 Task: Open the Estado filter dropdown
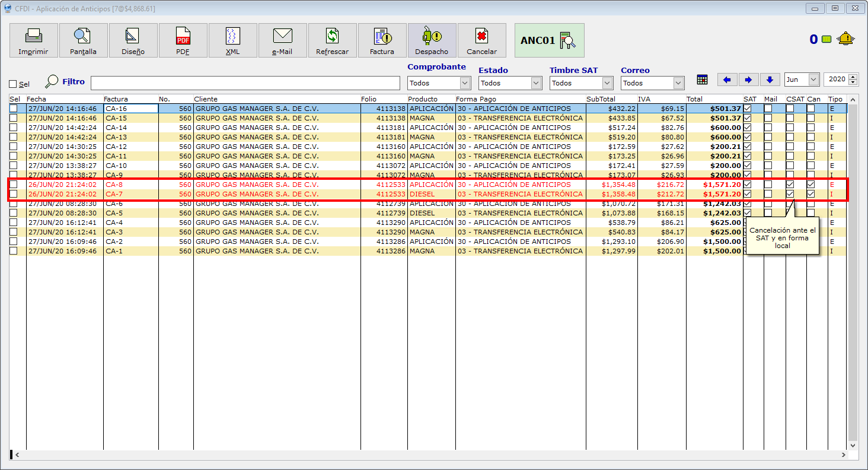pos(536,83)
